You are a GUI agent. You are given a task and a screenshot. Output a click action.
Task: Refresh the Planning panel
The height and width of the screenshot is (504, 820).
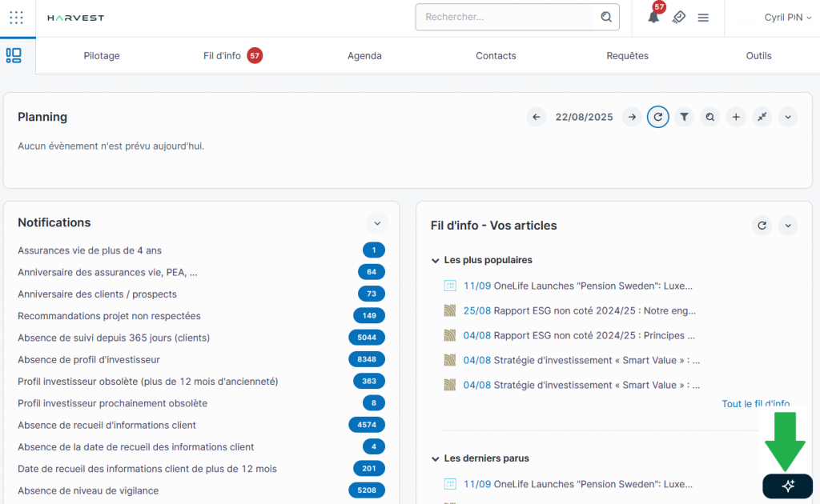657,117
